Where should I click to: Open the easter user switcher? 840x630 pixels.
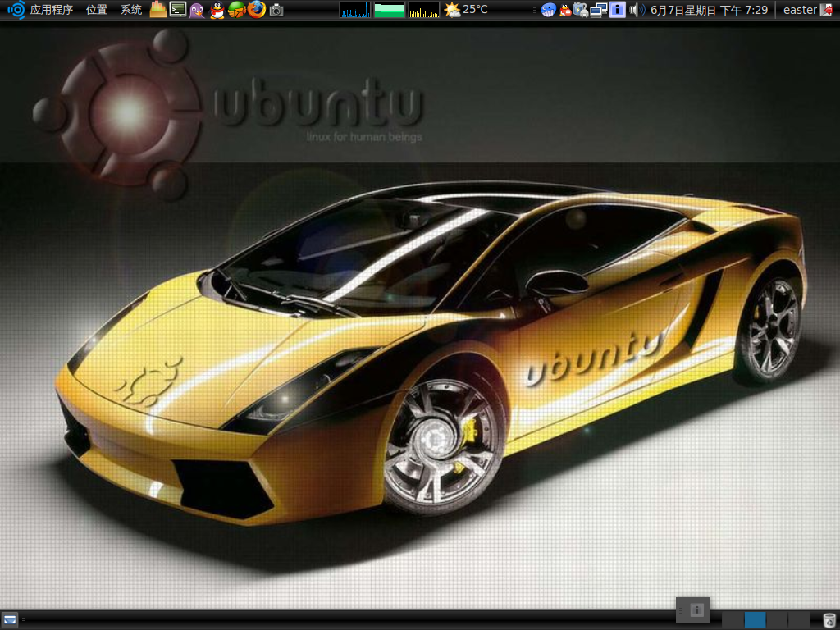[x=800, y=10]
